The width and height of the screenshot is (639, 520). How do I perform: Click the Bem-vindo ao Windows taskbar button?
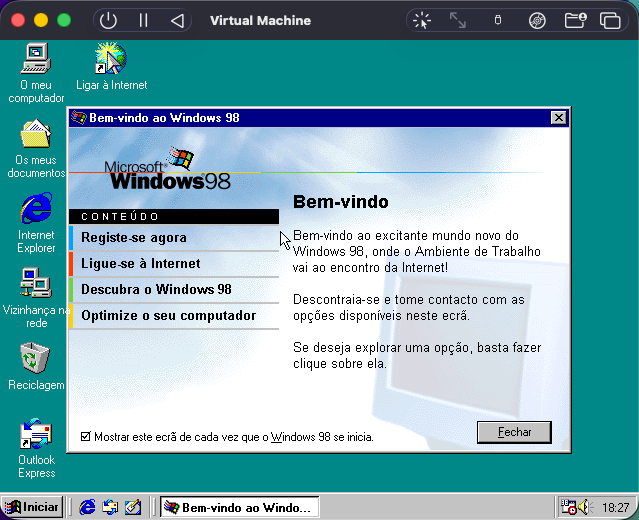pos(240,507)
